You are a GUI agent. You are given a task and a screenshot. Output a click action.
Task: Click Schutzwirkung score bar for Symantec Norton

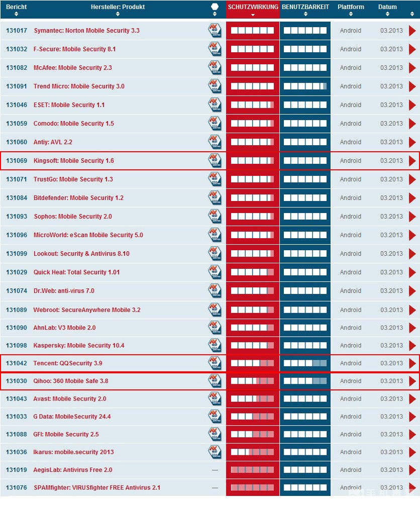(x=252, y=31)
